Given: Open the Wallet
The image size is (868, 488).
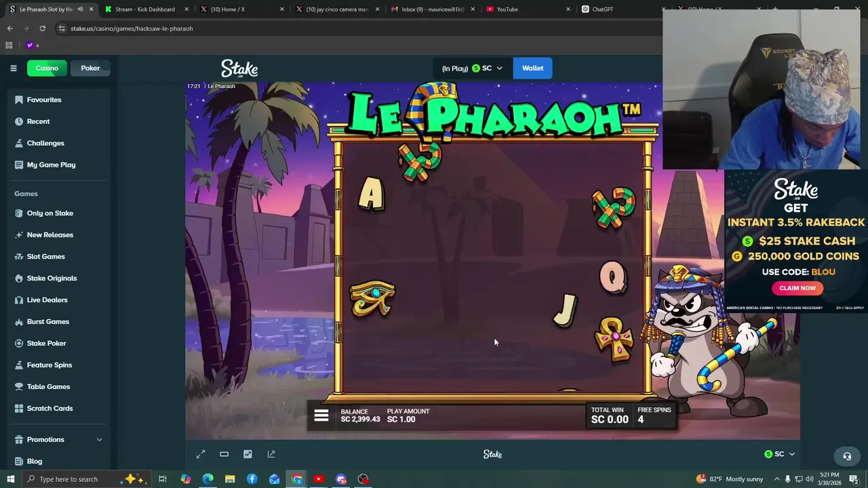Looking at the screenshot, I should (x=532, y=68).
